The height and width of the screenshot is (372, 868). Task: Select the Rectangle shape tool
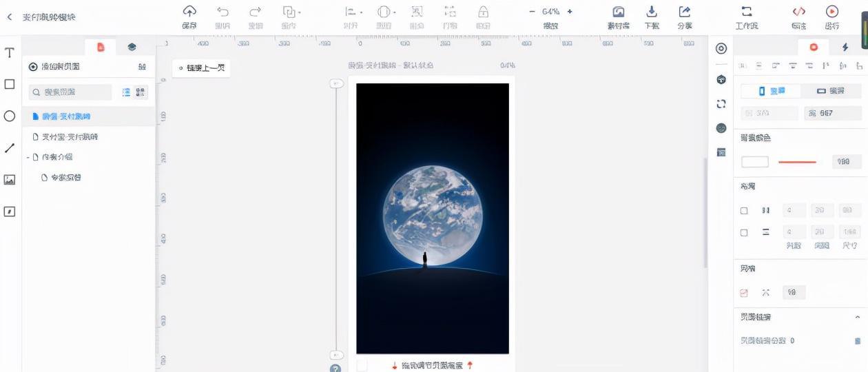(10, 84)
